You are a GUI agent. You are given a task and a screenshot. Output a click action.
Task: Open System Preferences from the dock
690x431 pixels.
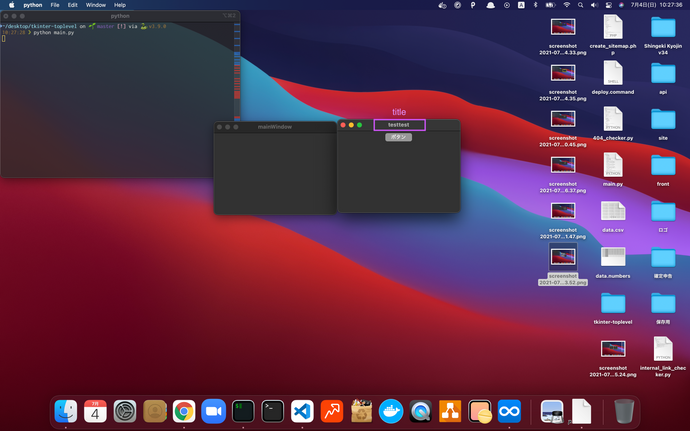point(125,410)
